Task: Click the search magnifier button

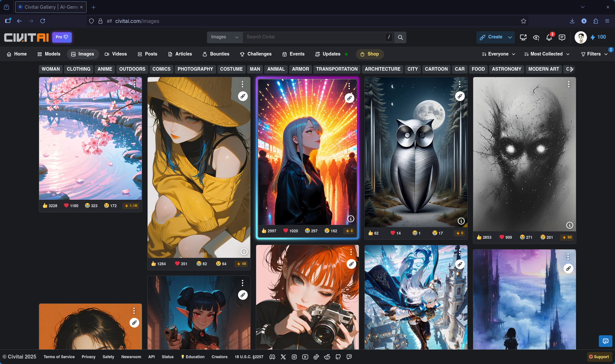Action: click(x=400, y=37)
